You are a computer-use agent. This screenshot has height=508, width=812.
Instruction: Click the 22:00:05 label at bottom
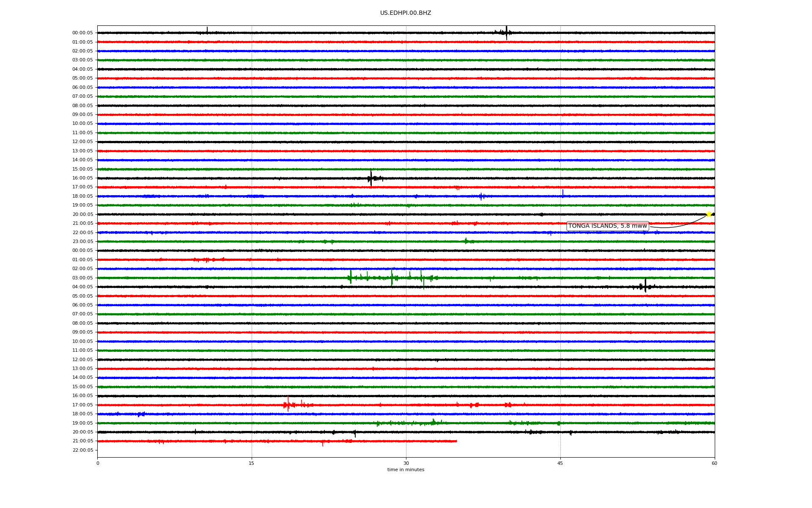click(x=82, y=450)
